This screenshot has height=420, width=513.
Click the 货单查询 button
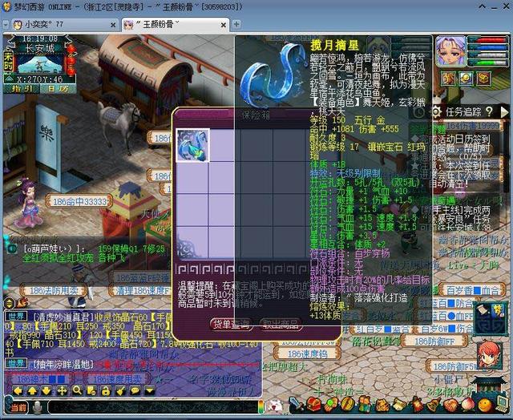coord(232,323)
